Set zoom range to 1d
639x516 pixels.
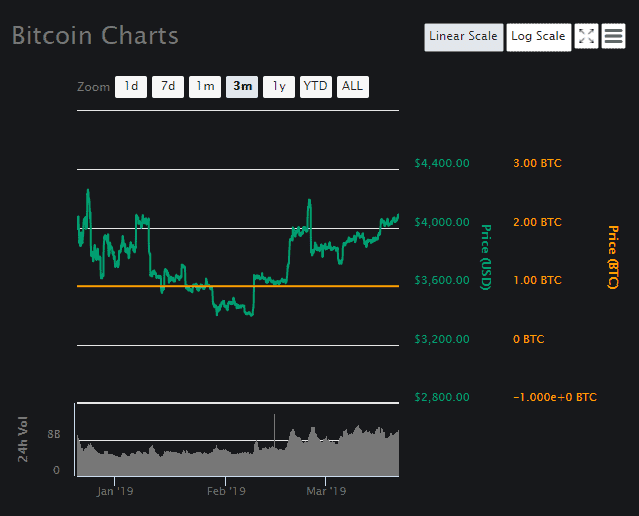131,86
